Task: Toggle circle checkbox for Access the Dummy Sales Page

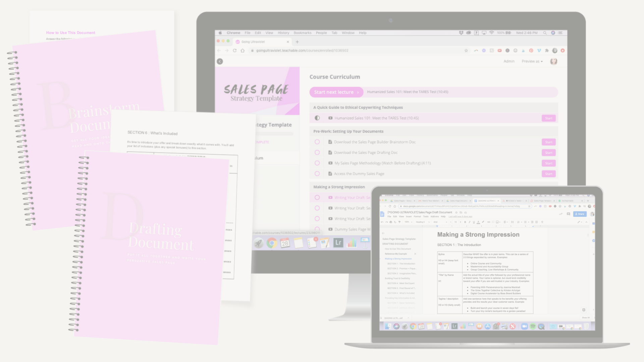Action: [317, 174]
